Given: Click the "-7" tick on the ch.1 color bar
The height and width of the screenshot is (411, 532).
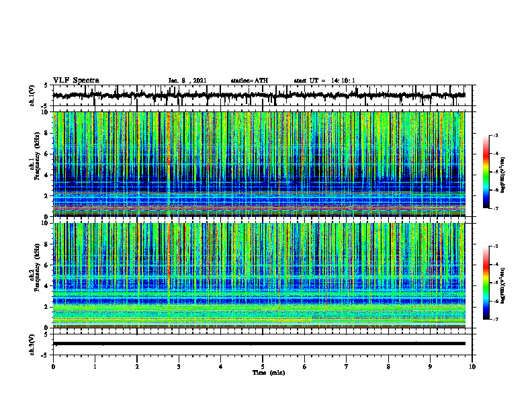Looking at the screenshot, I should pyautogui.click(x=496, y=208).
